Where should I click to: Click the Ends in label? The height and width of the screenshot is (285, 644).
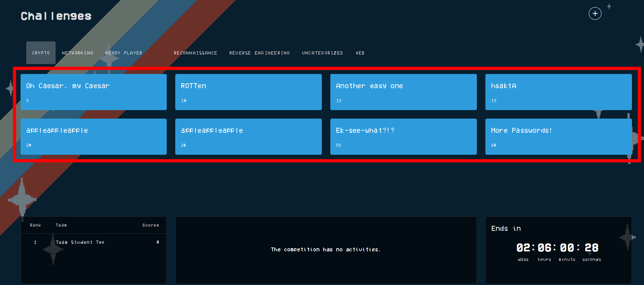click(x=506, y=228)
